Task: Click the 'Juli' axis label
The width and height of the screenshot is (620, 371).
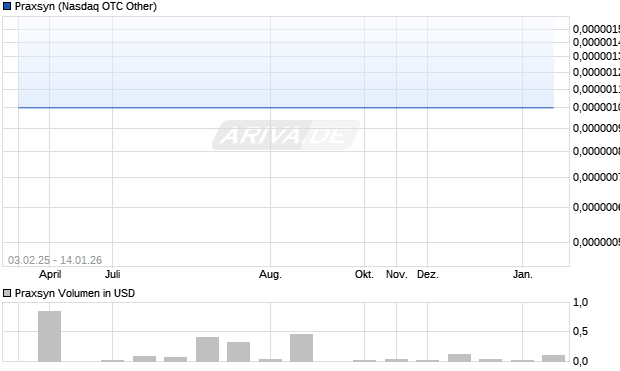Action: pos(113,274)
